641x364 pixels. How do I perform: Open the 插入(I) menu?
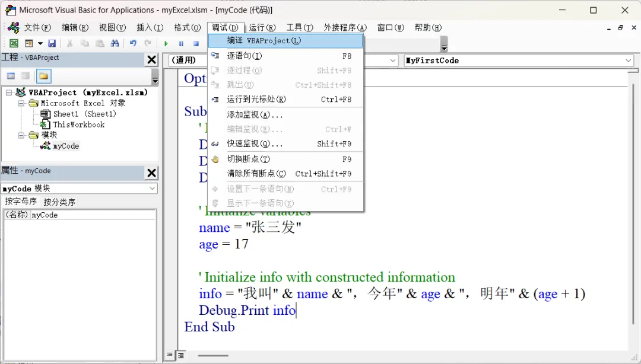(150, 27)
